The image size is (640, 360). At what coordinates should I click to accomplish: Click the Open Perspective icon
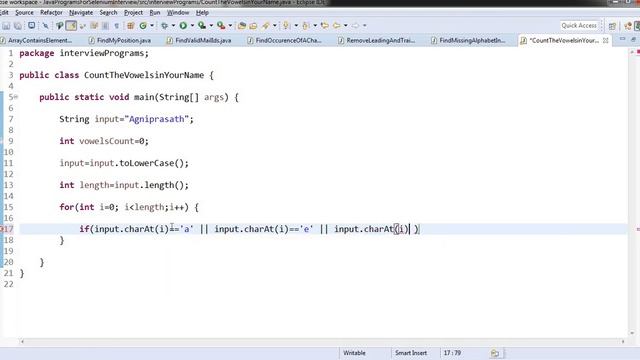[x=612, y=26]
